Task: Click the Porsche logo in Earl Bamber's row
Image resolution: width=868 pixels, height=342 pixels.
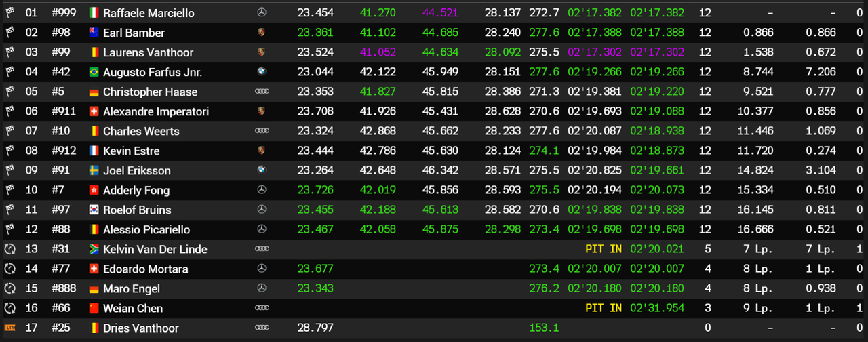Action: [x=262, y=33]
